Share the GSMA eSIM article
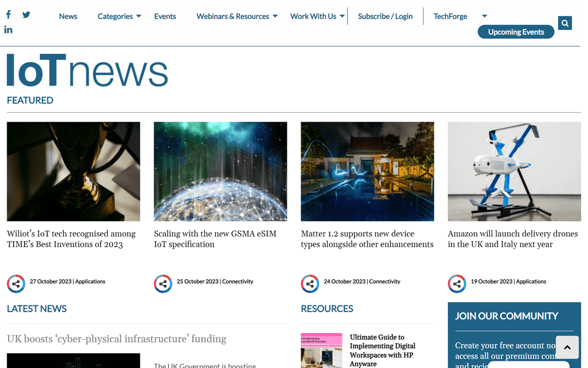 coord(163,284)
